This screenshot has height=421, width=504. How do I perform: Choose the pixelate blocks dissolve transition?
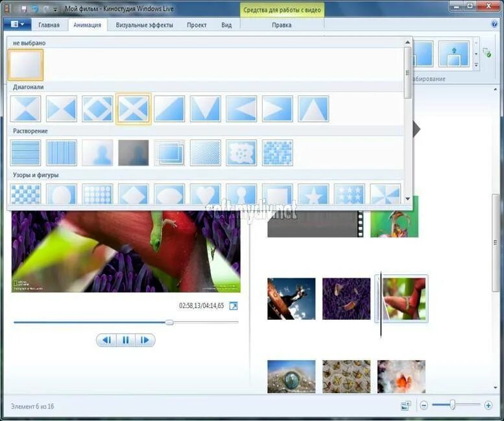point(278,153)
